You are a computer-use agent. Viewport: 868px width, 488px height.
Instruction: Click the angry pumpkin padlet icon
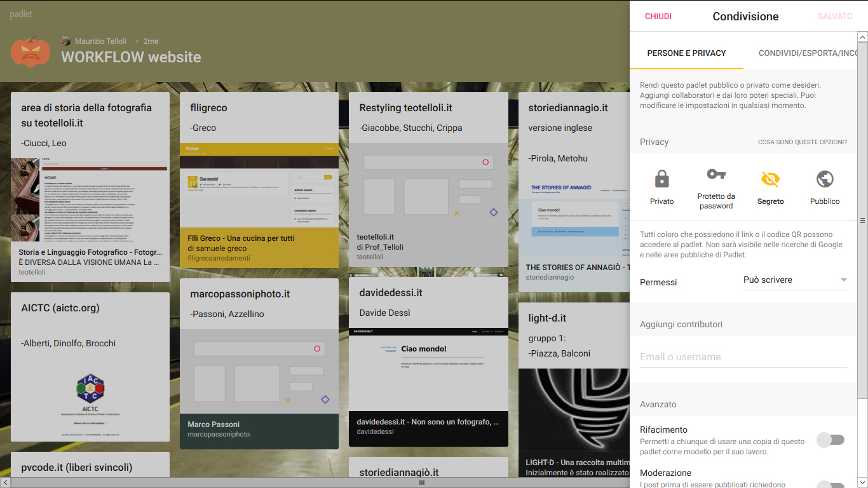coord(31,51)
